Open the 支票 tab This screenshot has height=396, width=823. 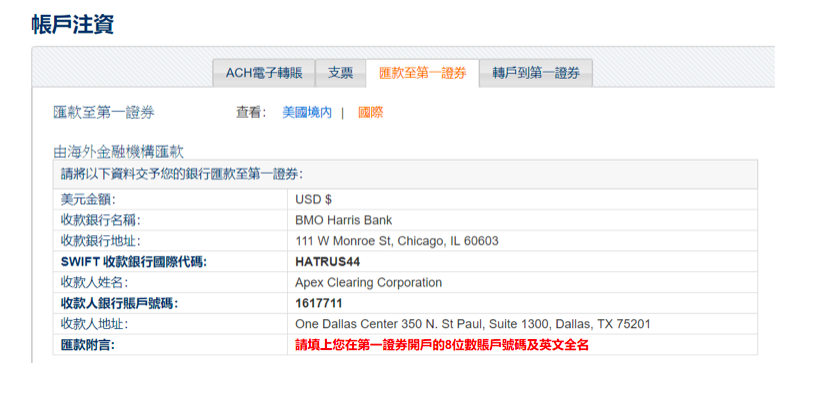(x=341, y=72)
